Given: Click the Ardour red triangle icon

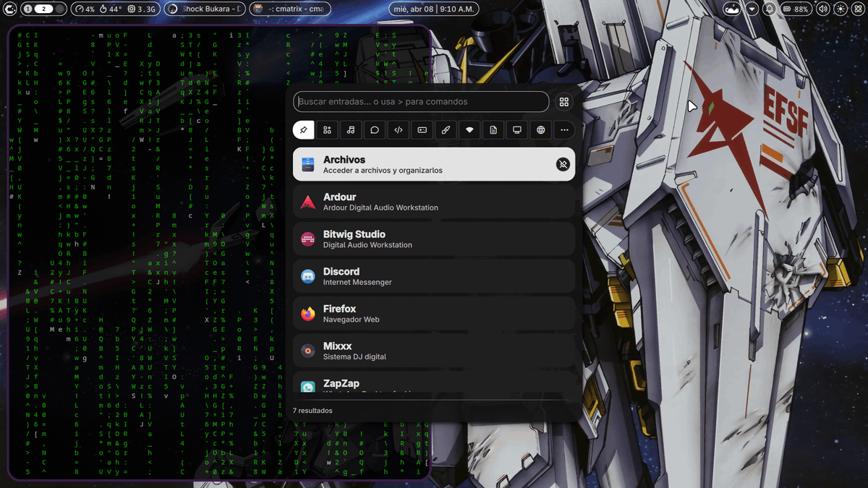Looking at the screenshot, I should 308,202.
